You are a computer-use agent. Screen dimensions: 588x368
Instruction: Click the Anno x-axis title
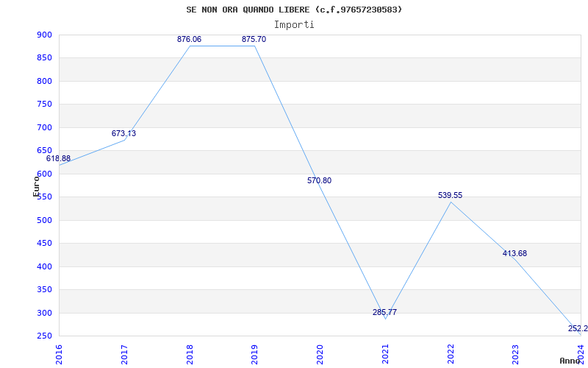570,361
